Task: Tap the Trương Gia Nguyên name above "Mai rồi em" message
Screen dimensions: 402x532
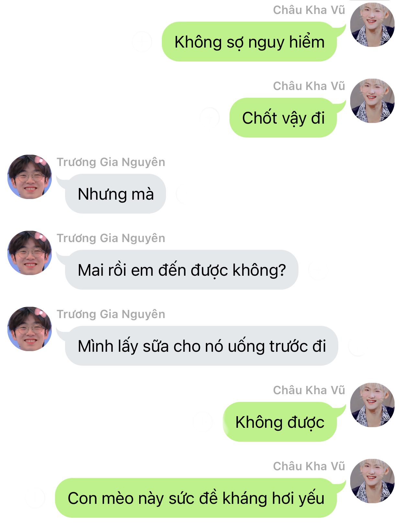Action: pyautogui.click(x=111, y=238)
